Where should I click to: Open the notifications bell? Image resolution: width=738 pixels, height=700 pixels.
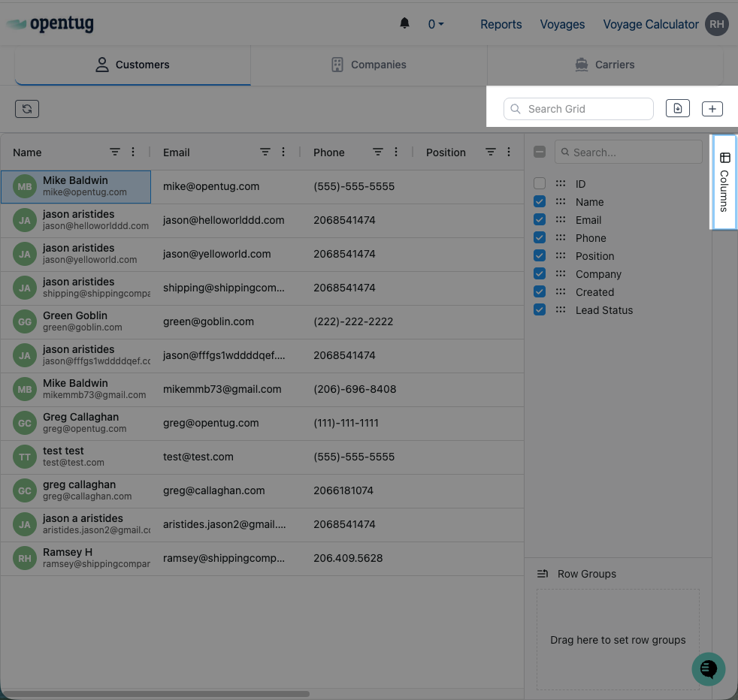[x=404, y=24]
